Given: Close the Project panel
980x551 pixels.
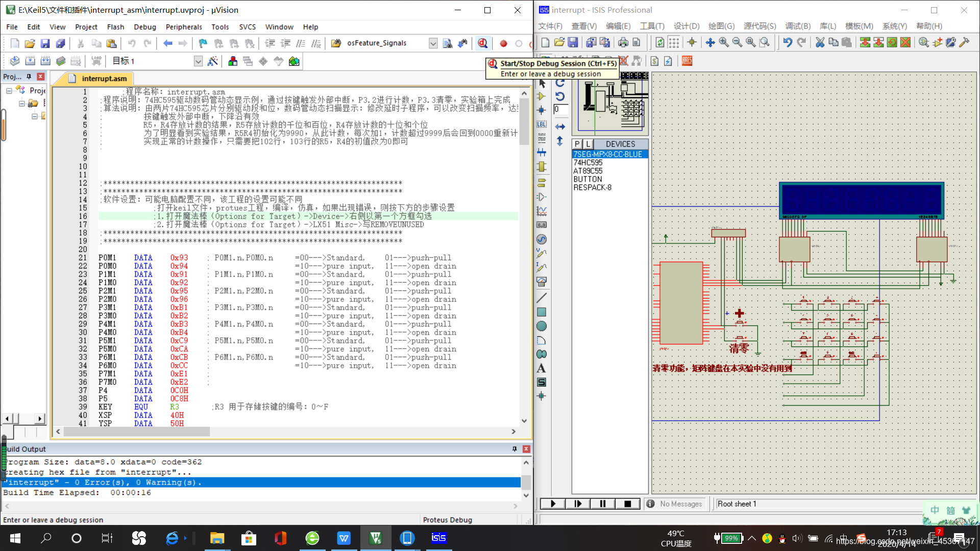Looking at the screenshot, I should coord(41,77).
